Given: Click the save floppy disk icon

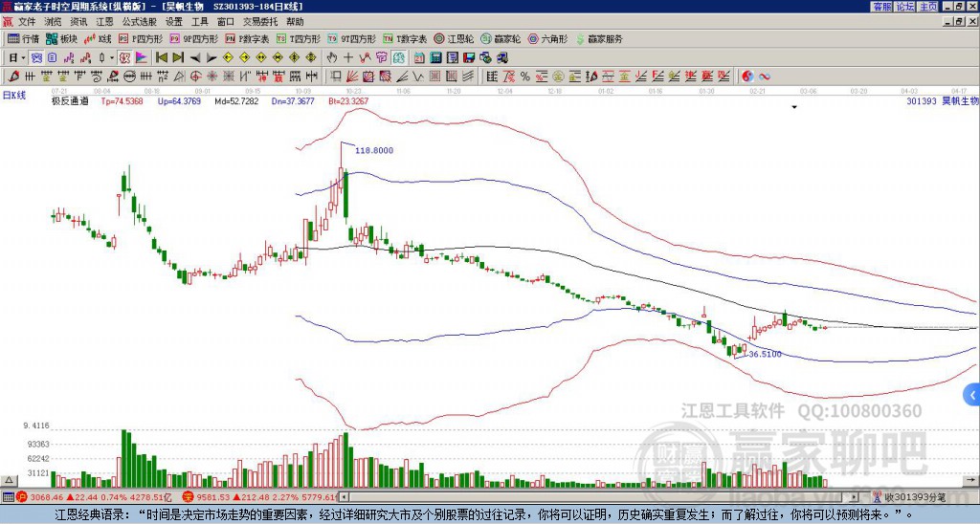Looking at the screenshot, I should point(469,58).
